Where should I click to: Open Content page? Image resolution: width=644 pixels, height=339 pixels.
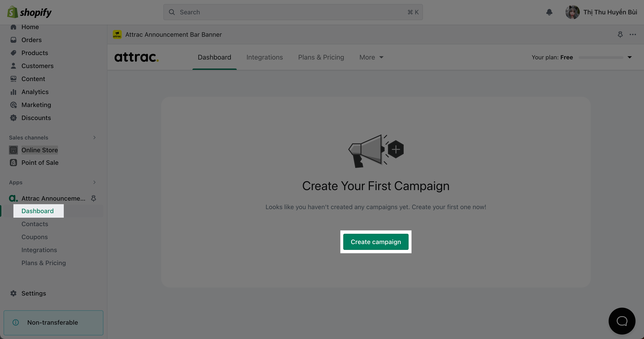tap(33, 79)
